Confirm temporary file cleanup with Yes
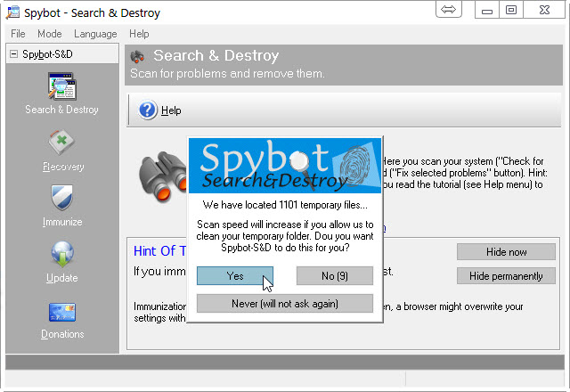Viewport: 570px width, 392px height. click(235, 276)
